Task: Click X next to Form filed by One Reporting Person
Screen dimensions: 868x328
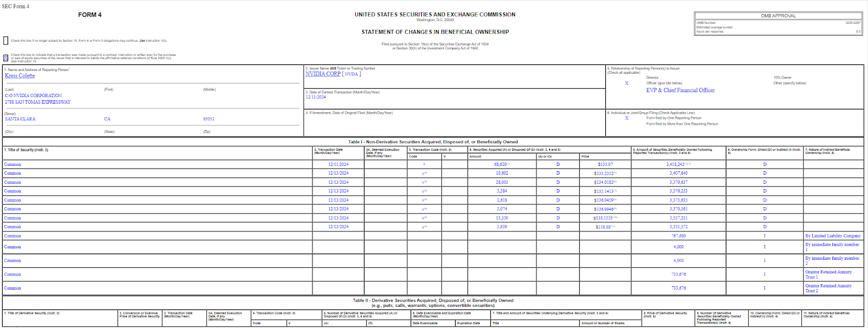Action: (x=627, y=118)
